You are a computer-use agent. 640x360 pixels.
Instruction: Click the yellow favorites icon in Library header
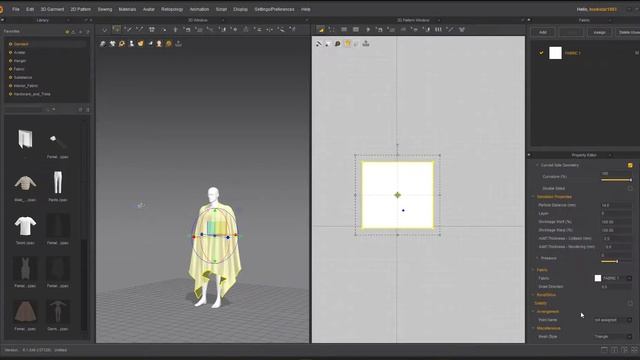tap(67, 32)
